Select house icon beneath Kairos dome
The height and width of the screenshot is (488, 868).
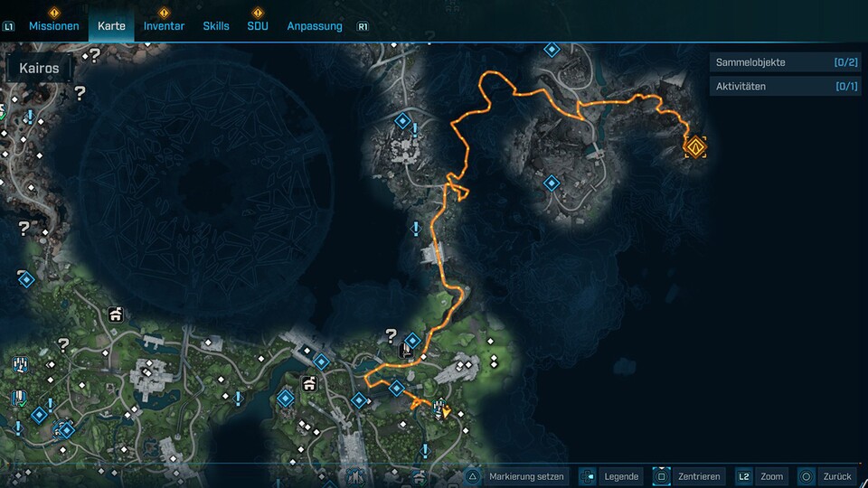115,314
